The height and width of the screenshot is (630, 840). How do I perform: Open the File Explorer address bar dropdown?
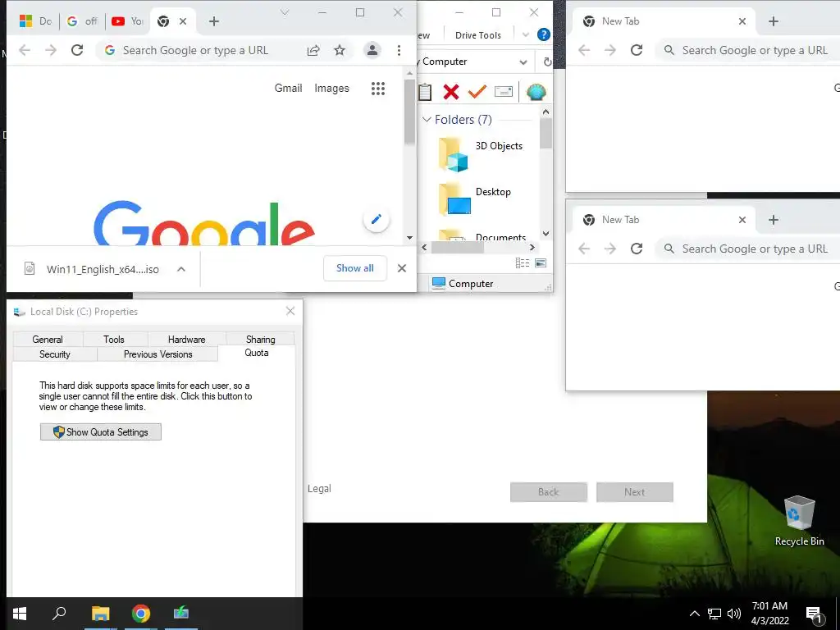click(523, 62)
